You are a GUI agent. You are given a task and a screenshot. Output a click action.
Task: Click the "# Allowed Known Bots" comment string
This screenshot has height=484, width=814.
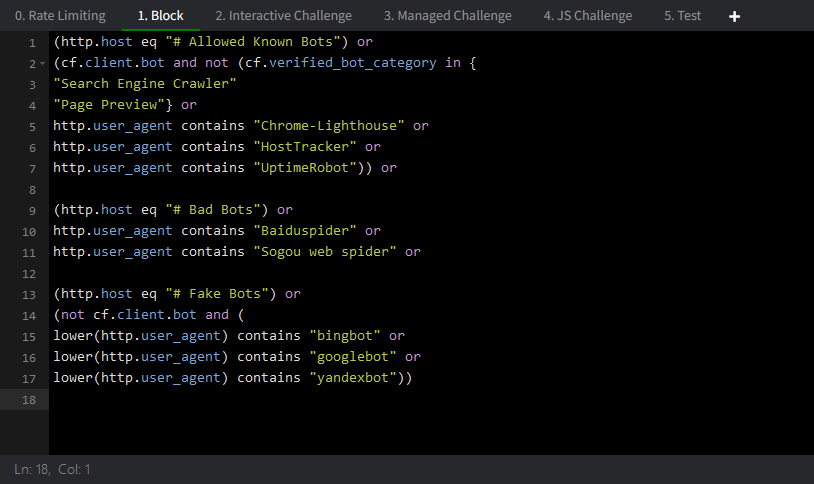coord(258,43)
